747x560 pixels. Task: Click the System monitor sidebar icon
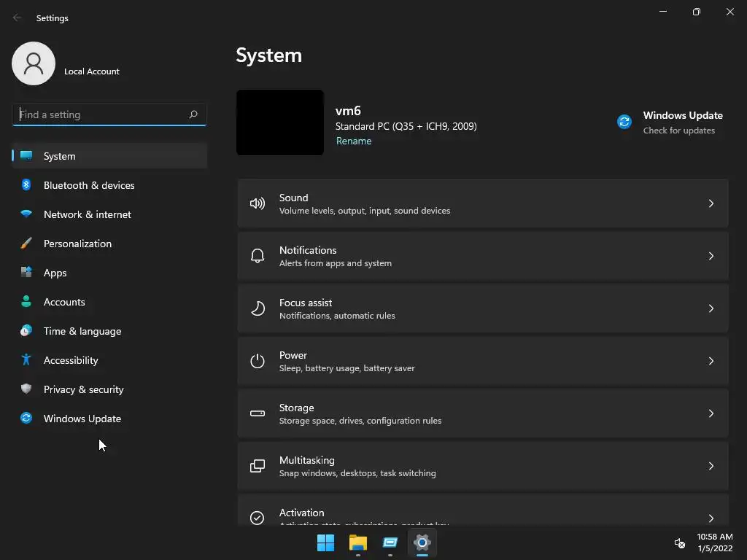click(26, 156)
